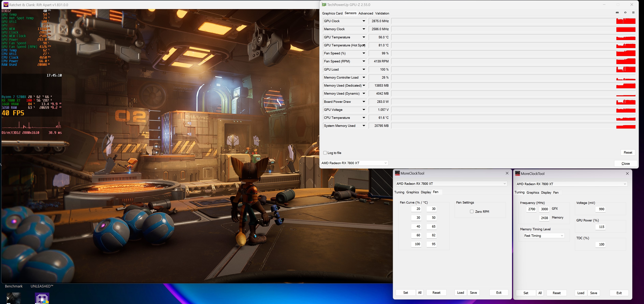Screen dimensions: 644x304
Task: Click the GFX maximum frequency field 3000
Action: coord(544,209)
